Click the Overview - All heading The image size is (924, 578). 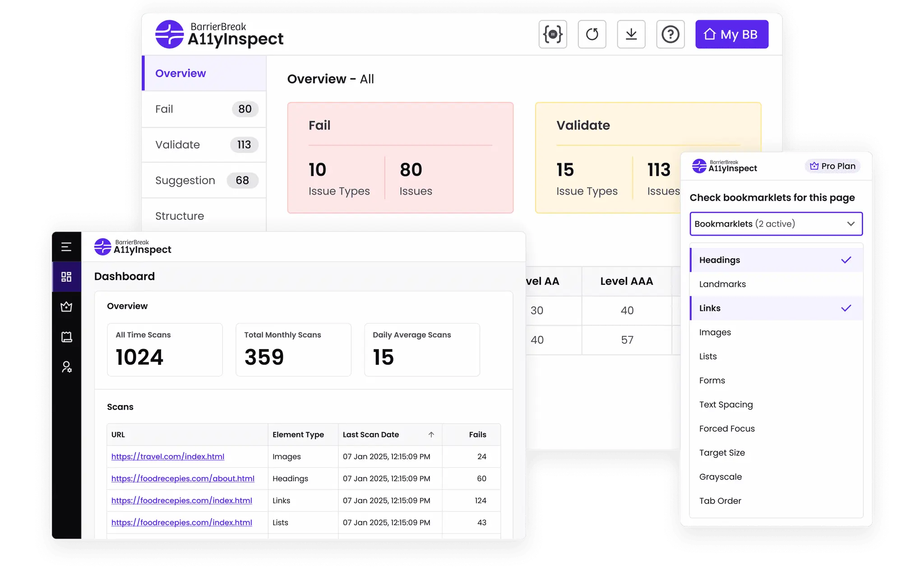(x=331, y=79)
